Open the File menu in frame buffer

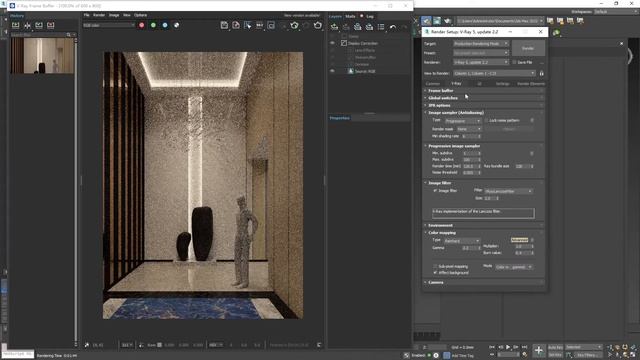(x=87, y=15)
